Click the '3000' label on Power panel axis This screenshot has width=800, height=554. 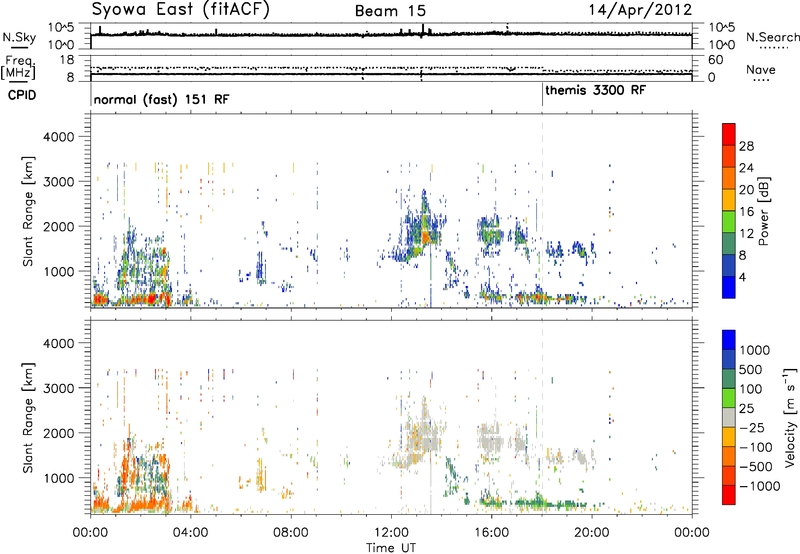click(59, 182)
